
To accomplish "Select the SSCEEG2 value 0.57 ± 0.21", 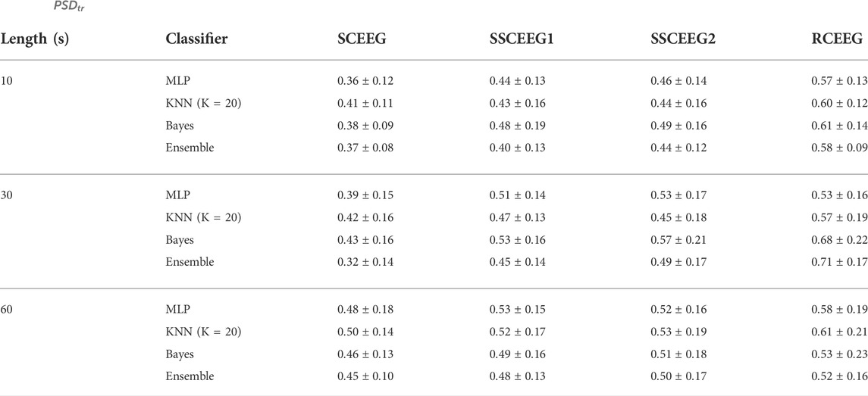I will [678, 240].
